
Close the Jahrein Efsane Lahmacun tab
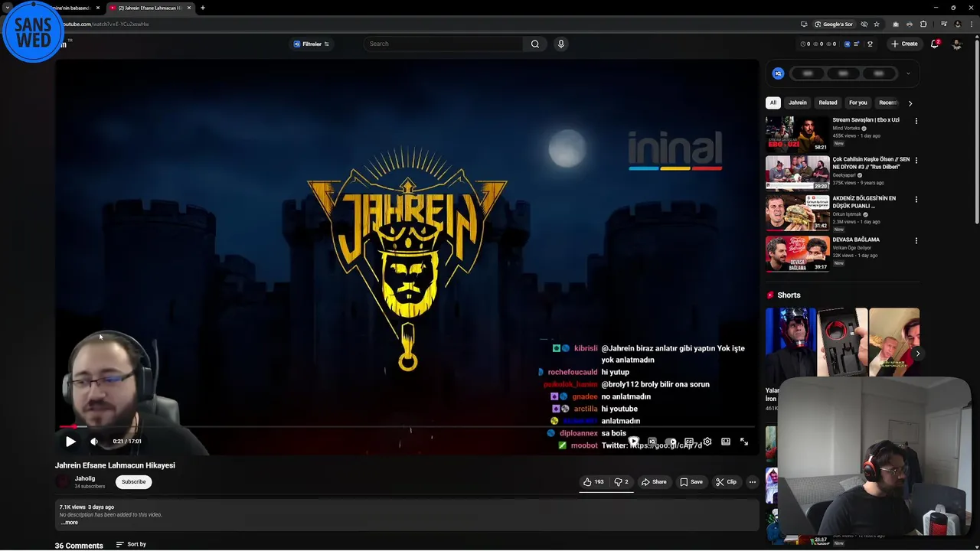[x=189, y=8]
